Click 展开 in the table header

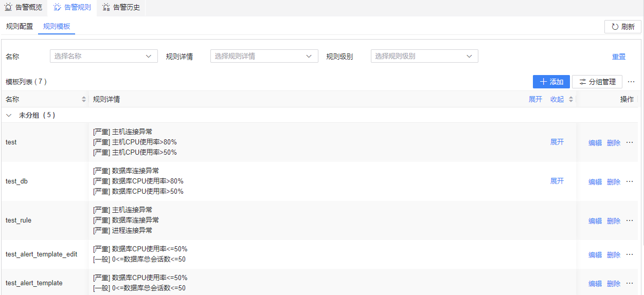coord(535,99)
